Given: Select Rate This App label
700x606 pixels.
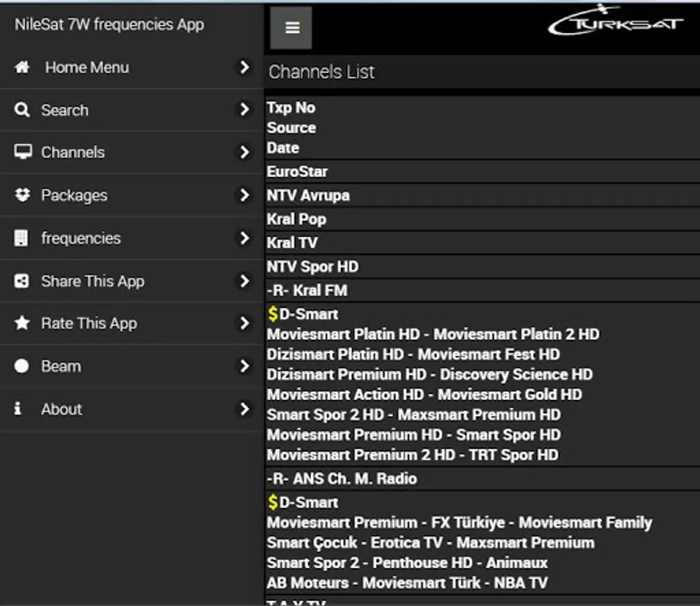Looking at the screenshot, I should coord(89,323).
